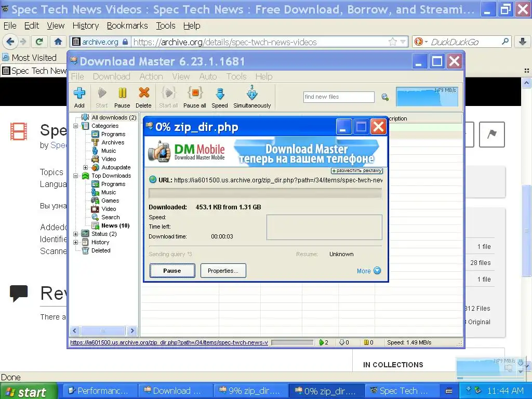Open the File menu in Download Master
The image size is (532, 399).
pyautogui.click(x=77, y=77)
